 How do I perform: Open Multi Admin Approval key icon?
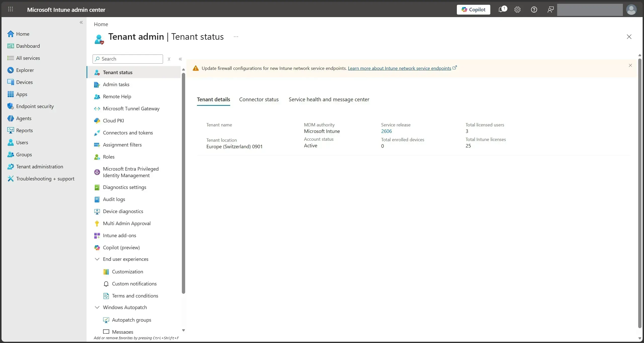coord(97,223)
